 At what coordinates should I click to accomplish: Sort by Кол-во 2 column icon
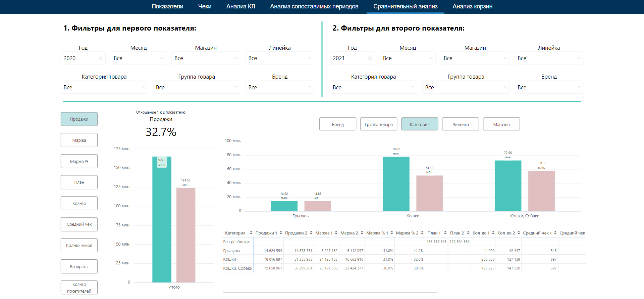point(519,233)
